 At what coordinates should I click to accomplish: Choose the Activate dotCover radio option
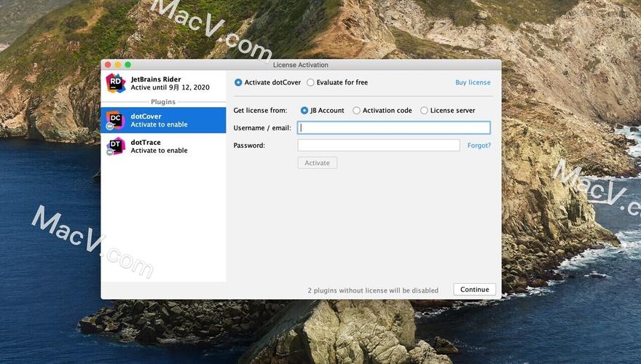(x=238, y=82)
